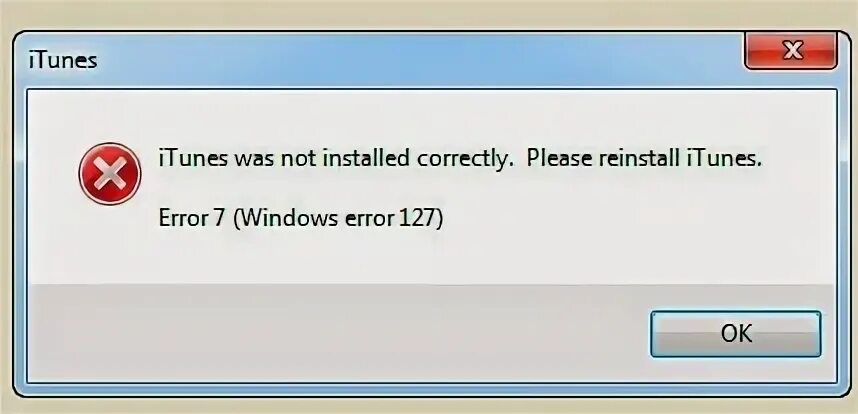
Task: Click the '(Windows error 127)' text
Action: click(x=338, y=219)
